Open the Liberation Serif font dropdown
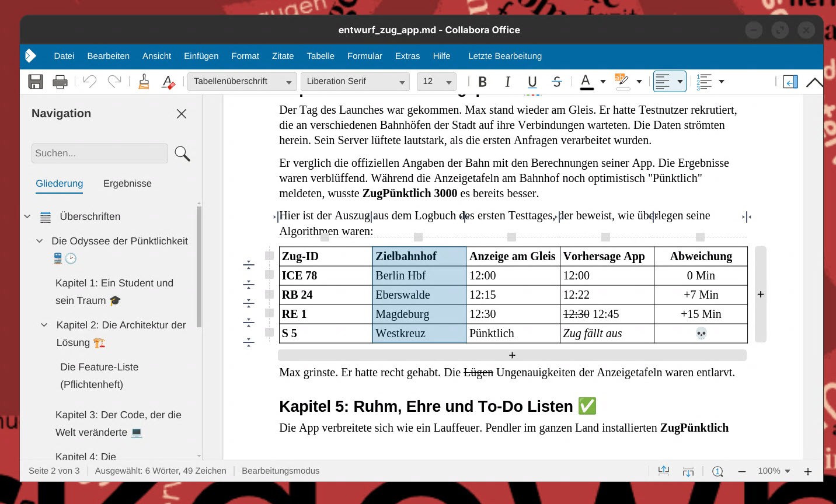 point(355,82)
